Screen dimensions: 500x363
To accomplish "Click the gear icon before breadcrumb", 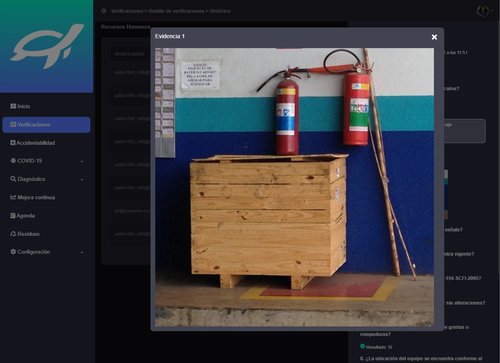I will (104, 11).
